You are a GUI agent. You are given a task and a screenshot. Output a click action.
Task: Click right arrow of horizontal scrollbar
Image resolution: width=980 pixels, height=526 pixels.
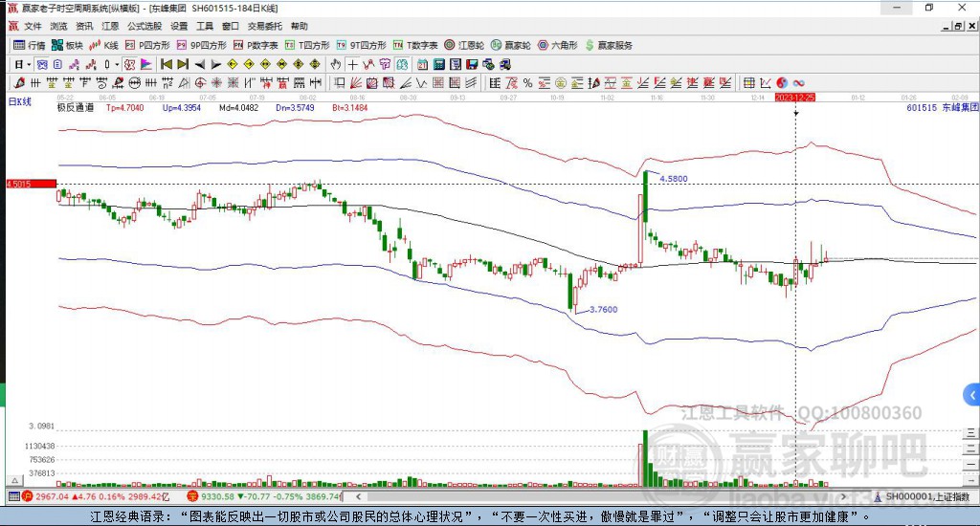844,496
